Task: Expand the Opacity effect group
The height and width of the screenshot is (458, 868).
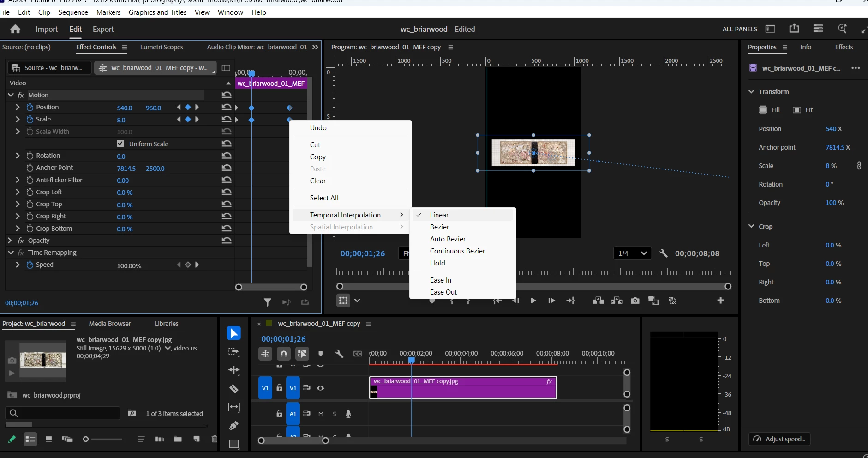Action: click(x=10, y=241)
